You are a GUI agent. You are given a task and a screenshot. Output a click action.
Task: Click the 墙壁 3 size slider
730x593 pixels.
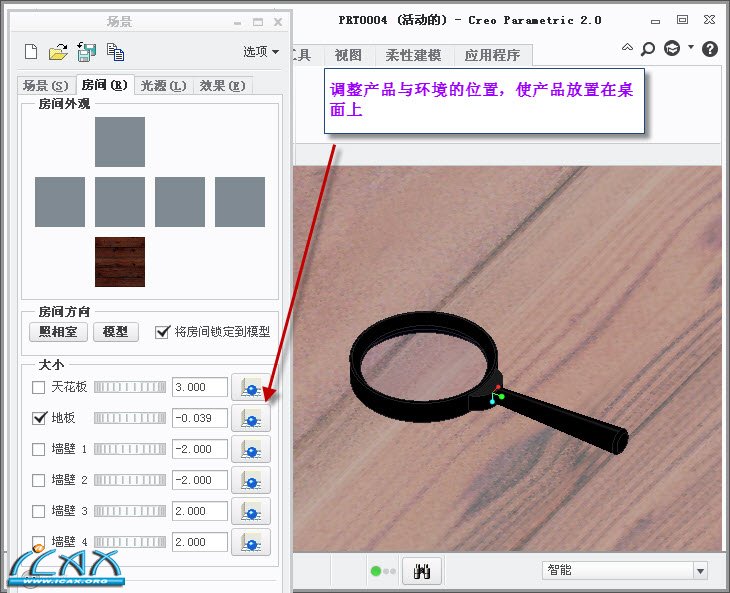130,511
